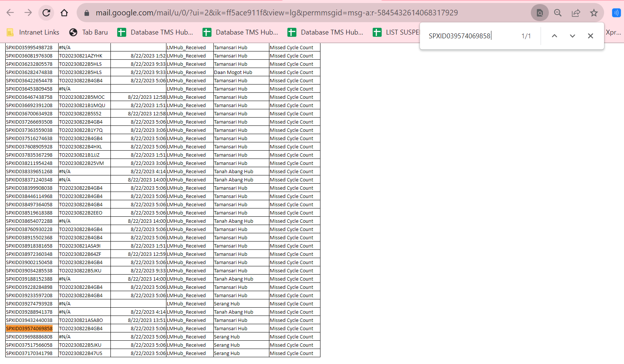This screenshot has height=364, width=624.
Task: Select cell TO20230821B1JJZ
Action: [x=85, y=155]
